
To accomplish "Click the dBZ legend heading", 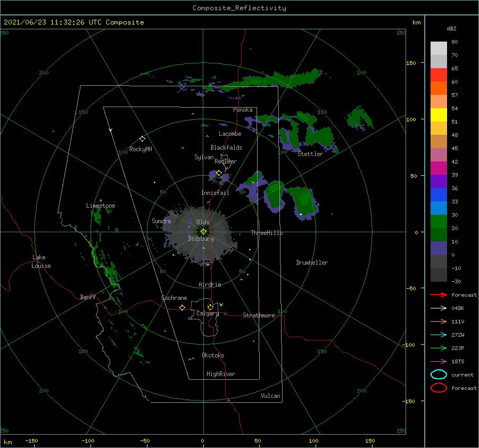I will pos(451,28).
